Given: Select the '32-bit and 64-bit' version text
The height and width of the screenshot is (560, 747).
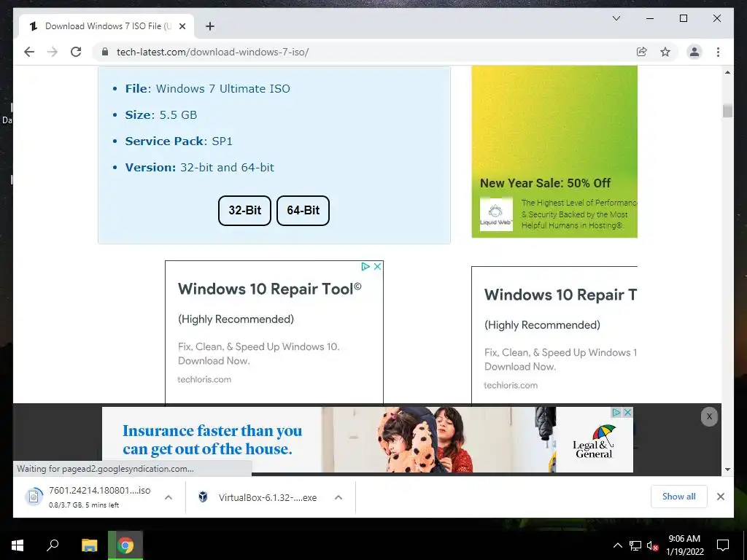Looking at the screenshot, I should [x=228, y=167].
